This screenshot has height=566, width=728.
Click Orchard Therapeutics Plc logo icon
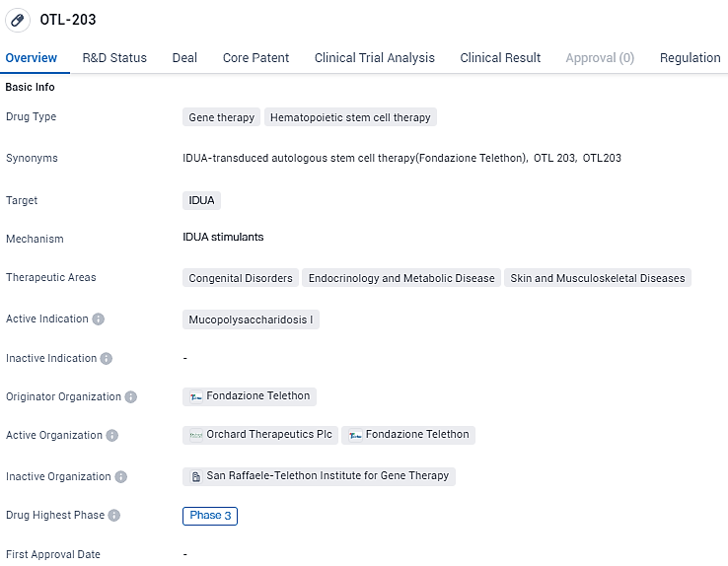point(195,435)
